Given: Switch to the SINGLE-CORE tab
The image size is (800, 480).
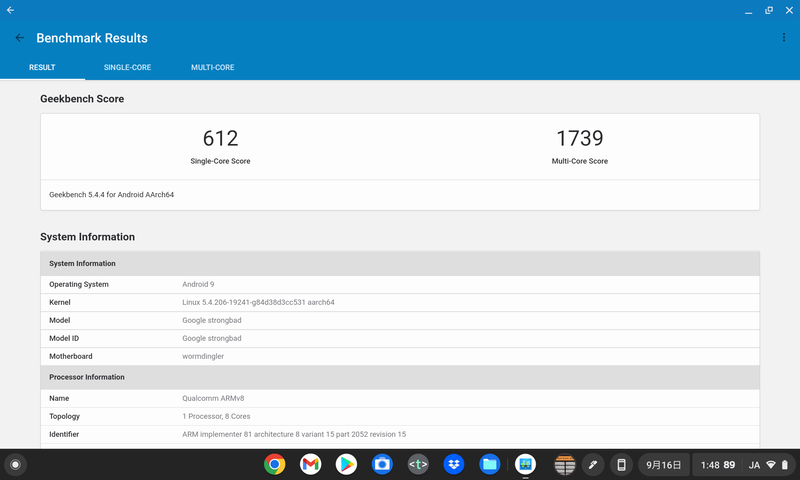Looking at the screenshot, I should pyautogui.click(x=128, y=67).
